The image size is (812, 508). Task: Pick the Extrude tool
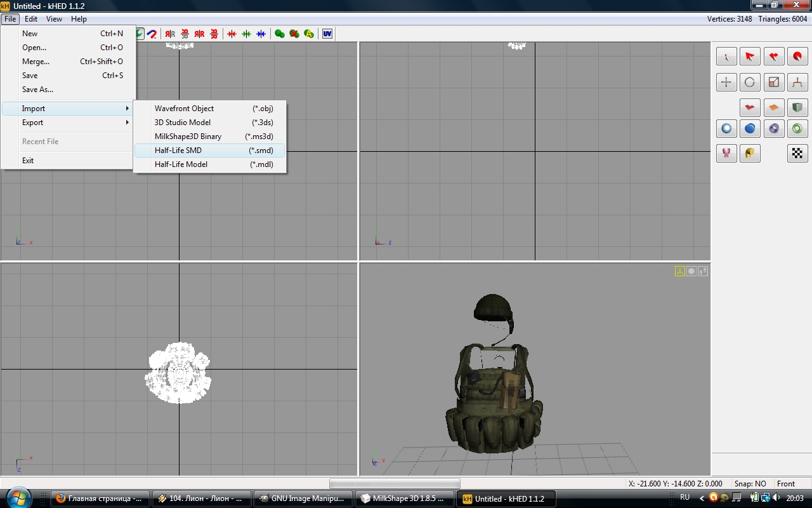click(x=797, y=82)
